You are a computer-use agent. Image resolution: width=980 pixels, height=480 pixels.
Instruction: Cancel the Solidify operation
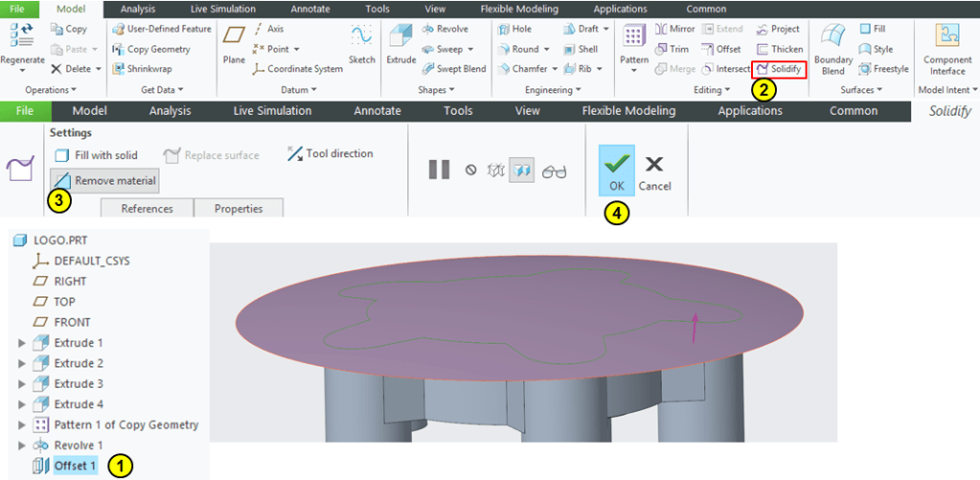[x=654, y=171]
